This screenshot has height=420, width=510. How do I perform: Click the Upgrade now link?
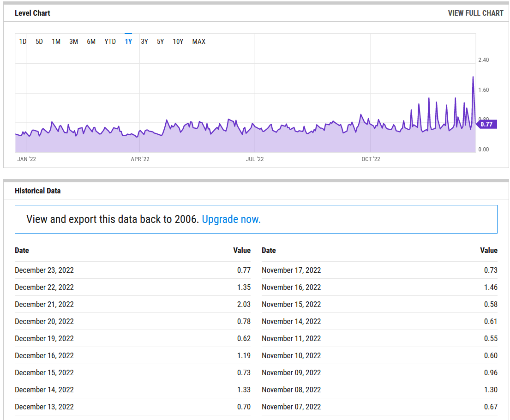point(231,219)
